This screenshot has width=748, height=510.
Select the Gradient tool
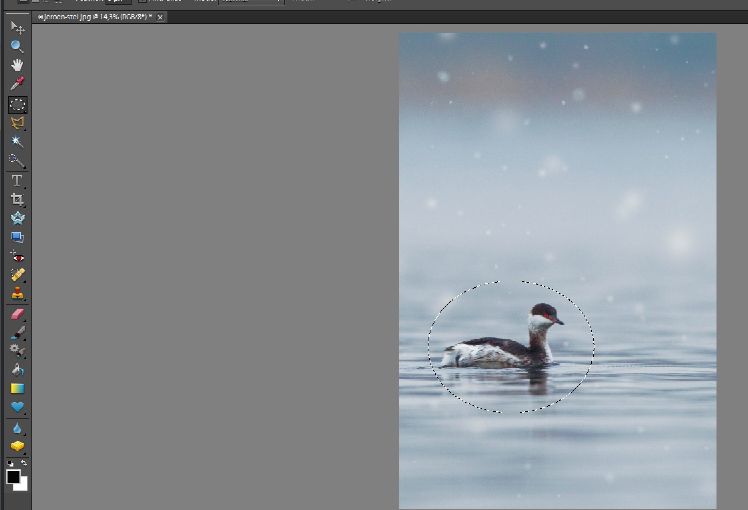pyautogui.click(x=17, y=388)
